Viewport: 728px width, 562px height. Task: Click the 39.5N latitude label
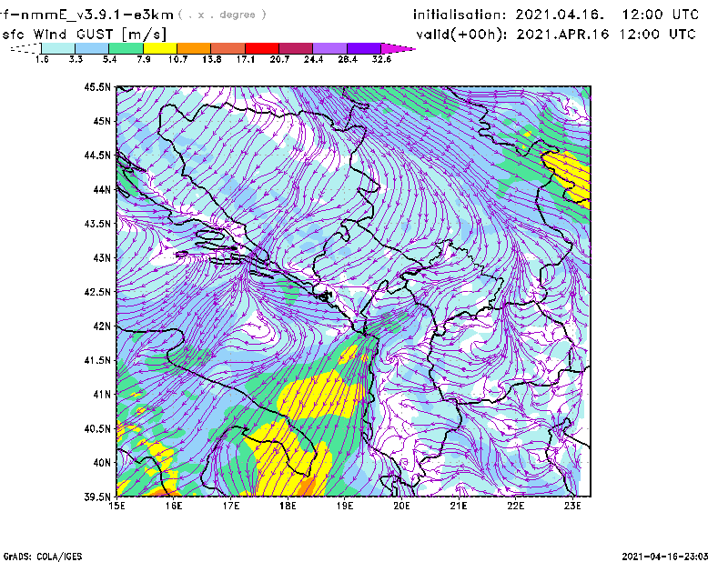(x=97, y=497)
